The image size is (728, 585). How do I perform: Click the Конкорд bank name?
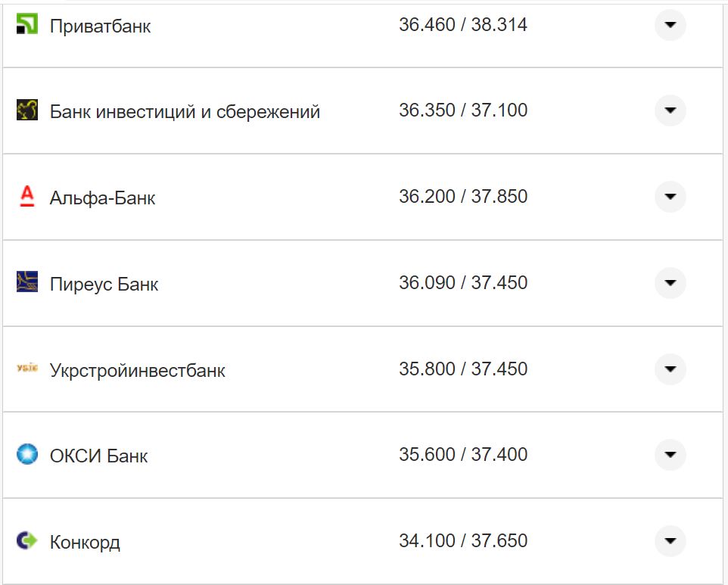(85, 543)
